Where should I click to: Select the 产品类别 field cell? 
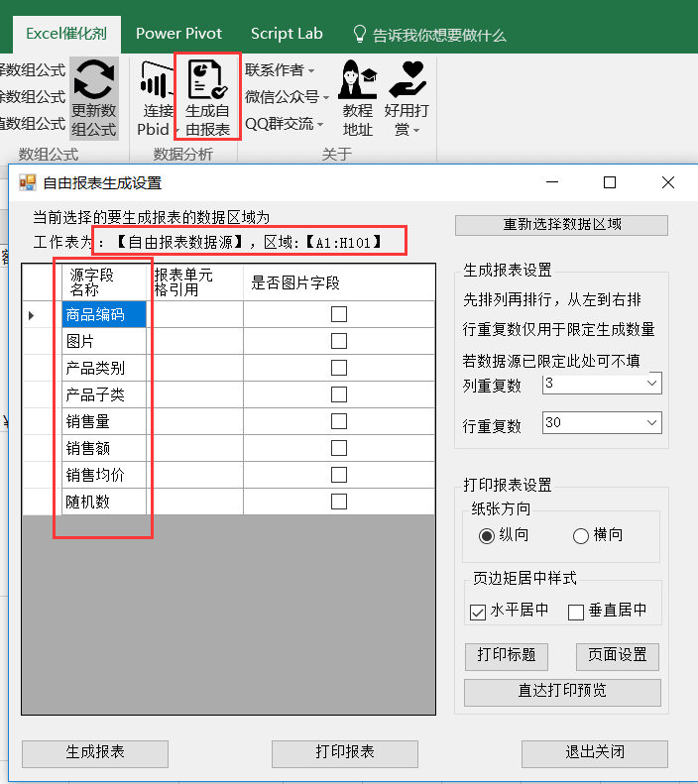[x=104, y=368]
